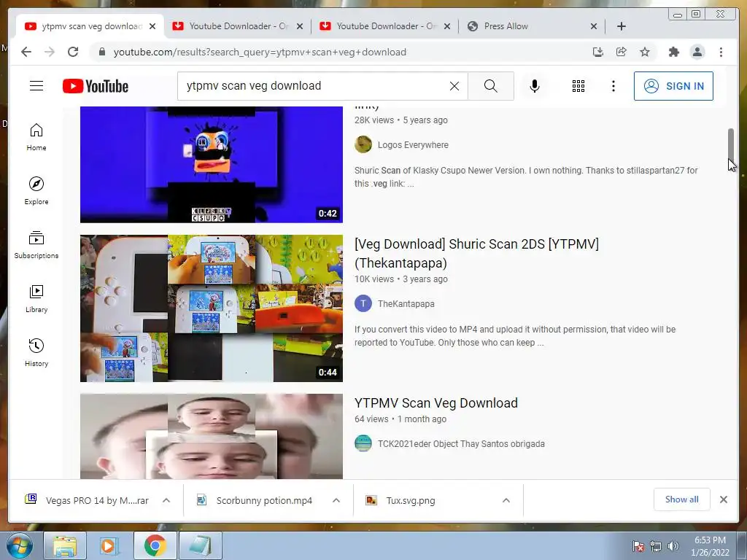Open the volume control in system tray
Viewport: 747px width, 560px height.
(673, 545)
